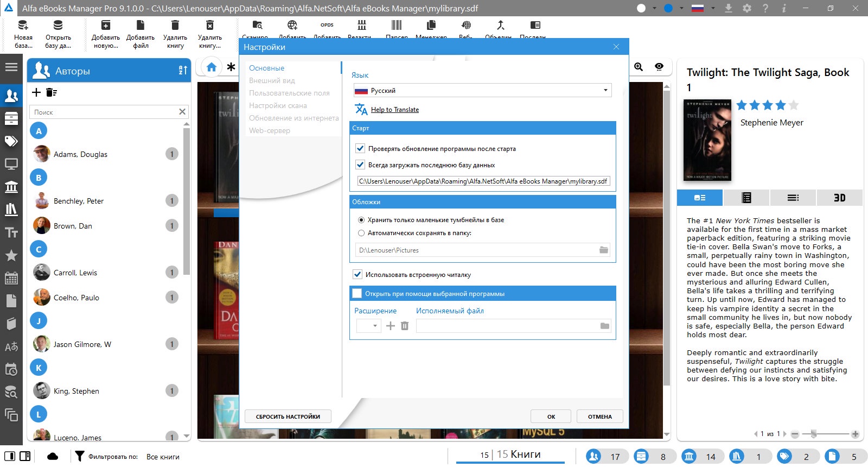Open Настройки скана settings section

278,105
